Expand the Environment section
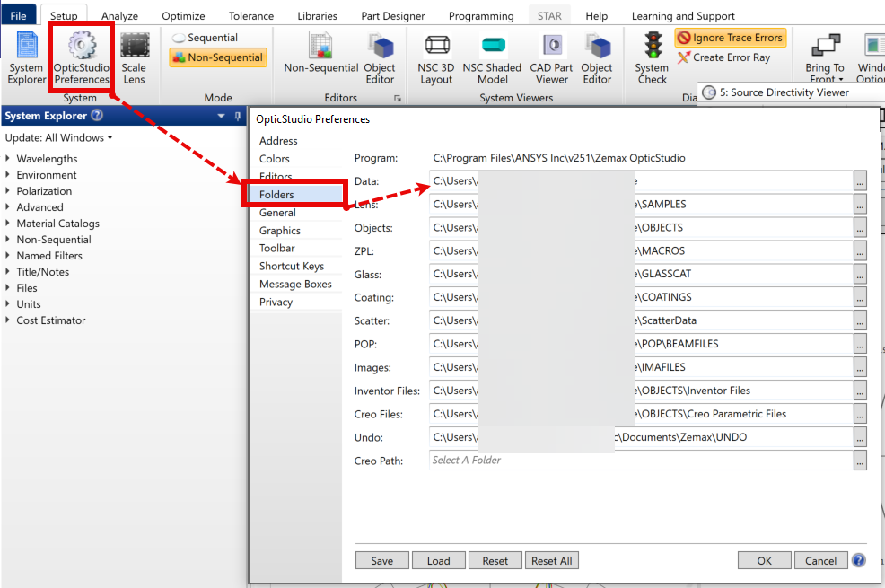 point(7,175)
